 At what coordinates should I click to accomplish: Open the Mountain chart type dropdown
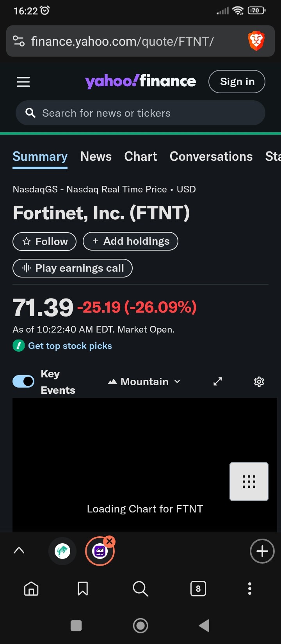[x=144, y=381]
